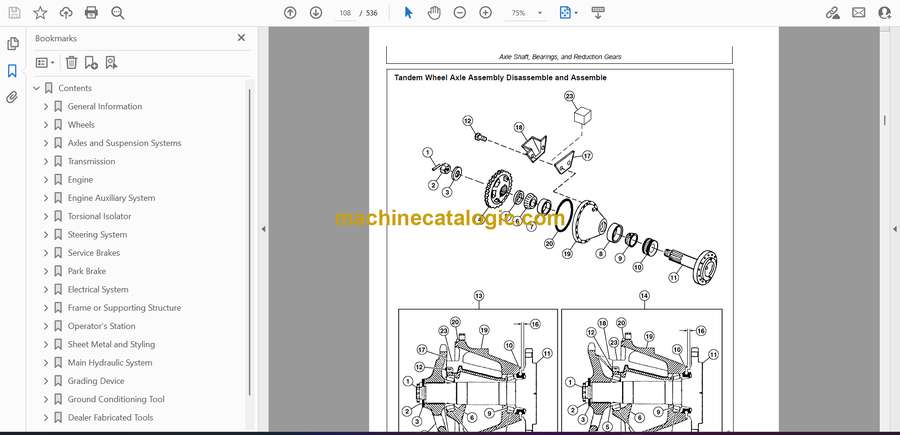Screen dimensions: 900x435
Task: Expand the right tools pane arrow
Action: (894, 229)
